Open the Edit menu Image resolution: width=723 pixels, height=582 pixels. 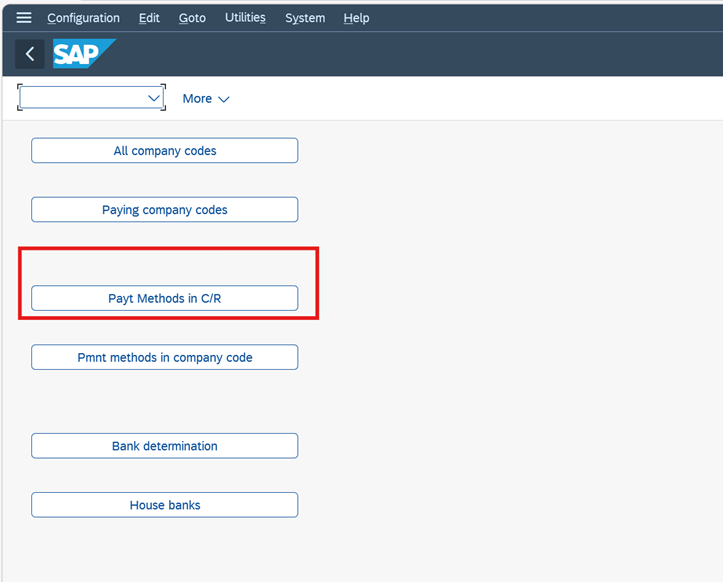click(149, 18)
